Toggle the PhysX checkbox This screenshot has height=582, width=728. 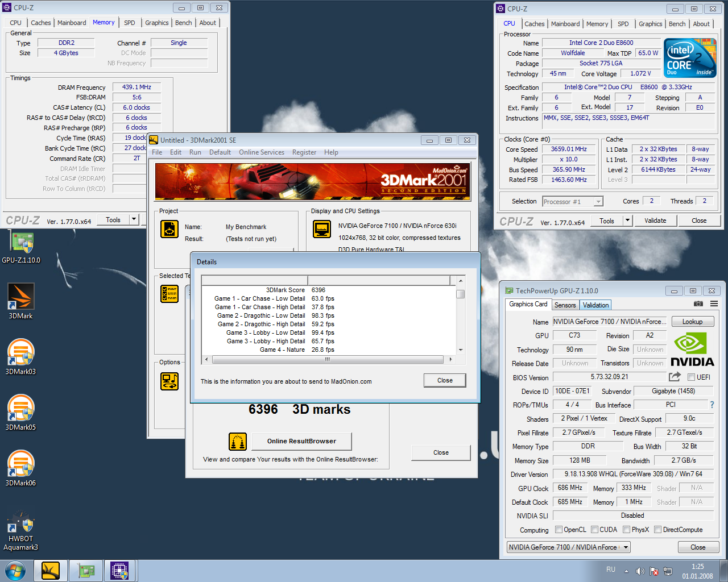tap(626, 529)
